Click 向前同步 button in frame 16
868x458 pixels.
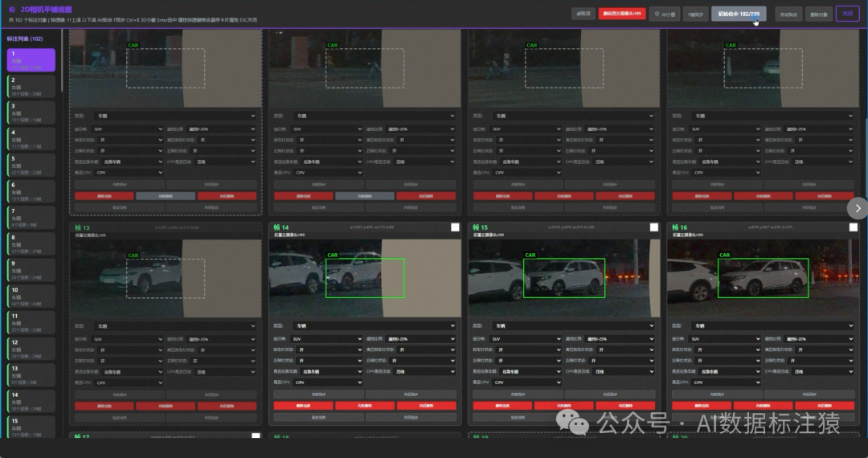pyautogui.click(x=717, y=395)
